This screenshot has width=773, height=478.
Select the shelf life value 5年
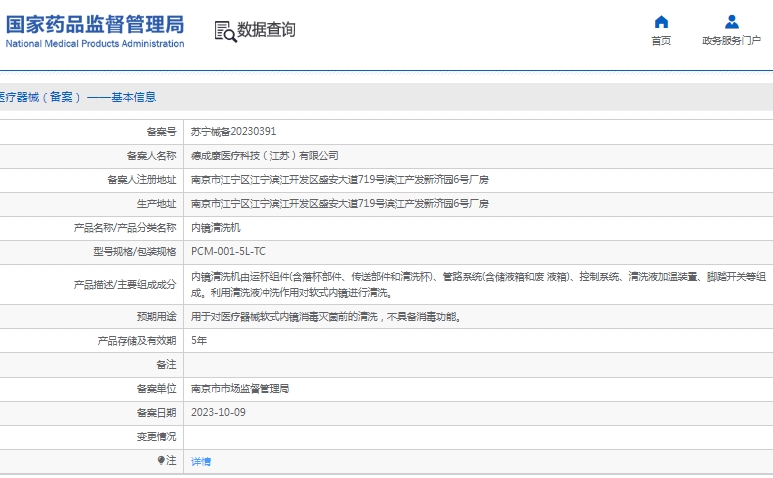(x=199, y=341)
